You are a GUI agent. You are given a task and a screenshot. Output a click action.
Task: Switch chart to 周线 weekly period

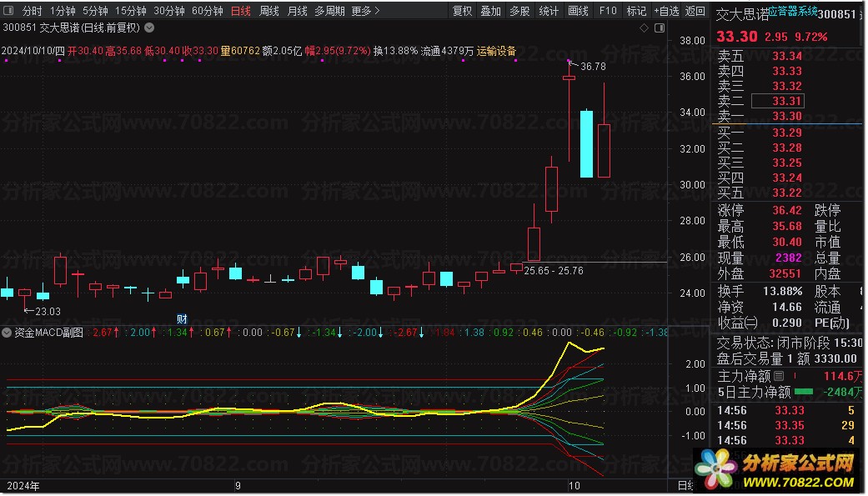point(268,12)
